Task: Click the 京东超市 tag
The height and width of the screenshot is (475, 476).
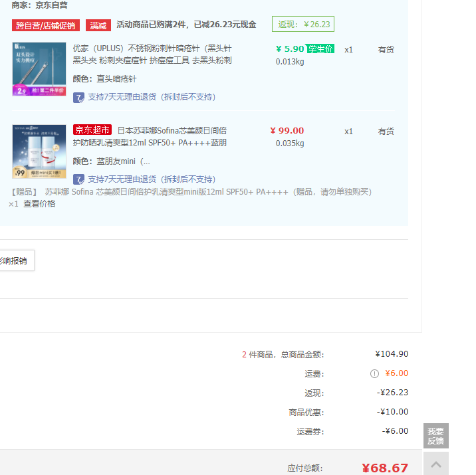Action: [x=92, y=130]
